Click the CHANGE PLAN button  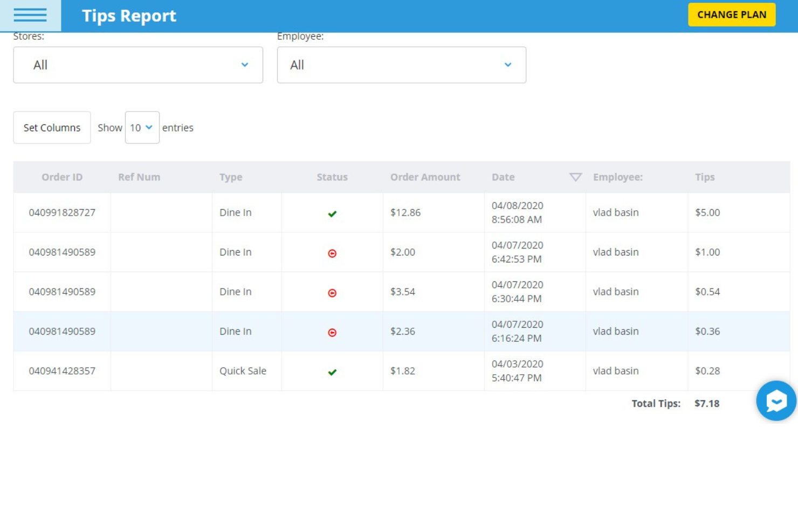click(x=732, y=15)
